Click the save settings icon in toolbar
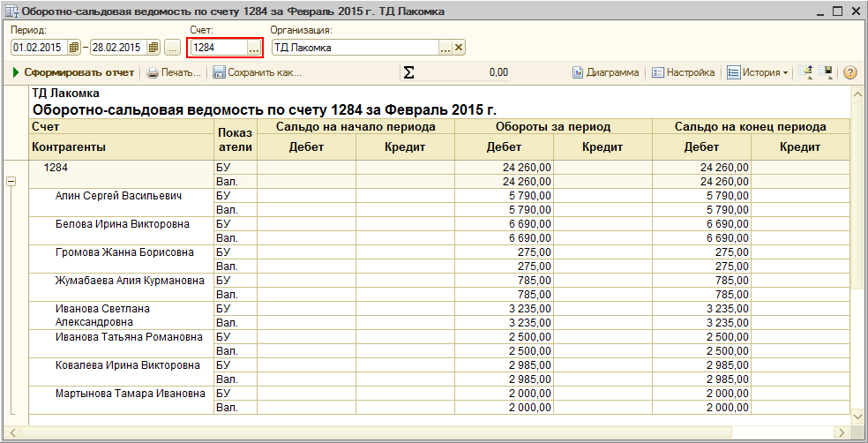This screenshot has height=443, width=868. pyautogui.click(x=826, y=72)
